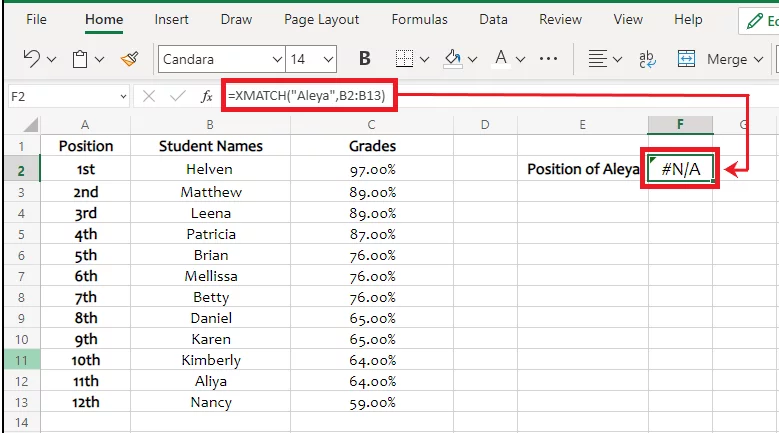This screenshot has height=433, width=779.
Task: Switch to the View tab
Action: tap(628, 19)
